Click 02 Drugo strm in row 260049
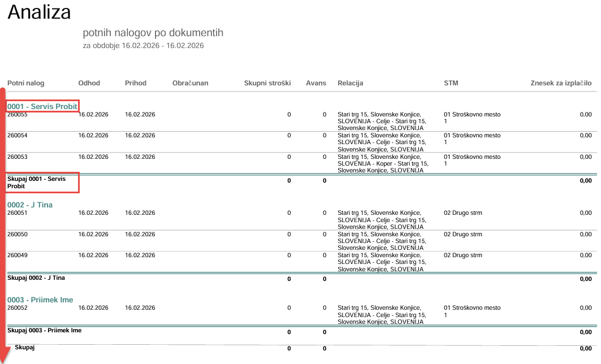 pos(463,255)
